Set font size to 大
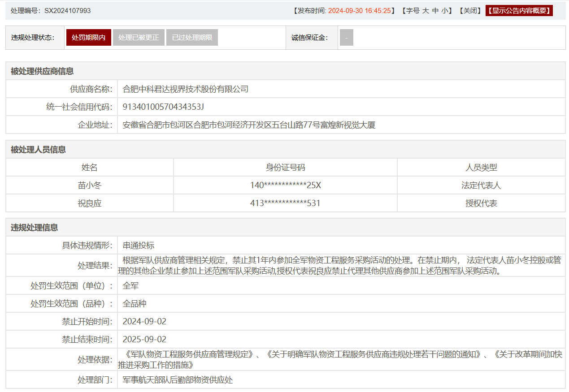This screenshot has width=569, height=392. coord(426,11)
